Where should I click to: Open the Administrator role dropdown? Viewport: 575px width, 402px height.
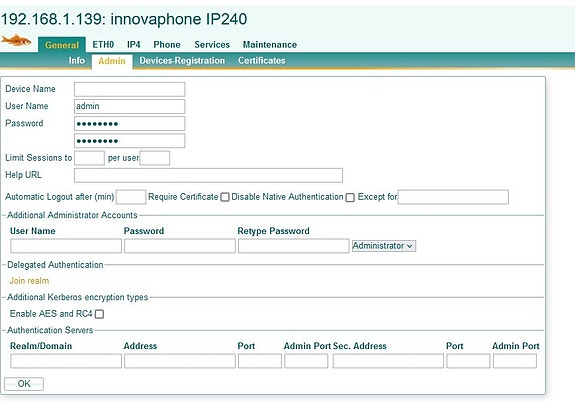click(x=384, y=246)
